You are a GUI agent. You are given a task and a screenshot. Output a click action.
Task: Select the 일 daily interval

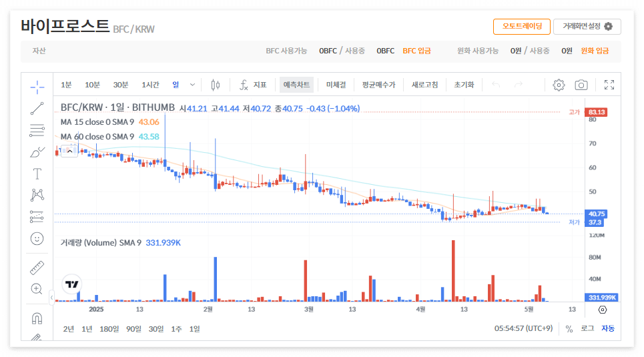click(x=176, y=85)
